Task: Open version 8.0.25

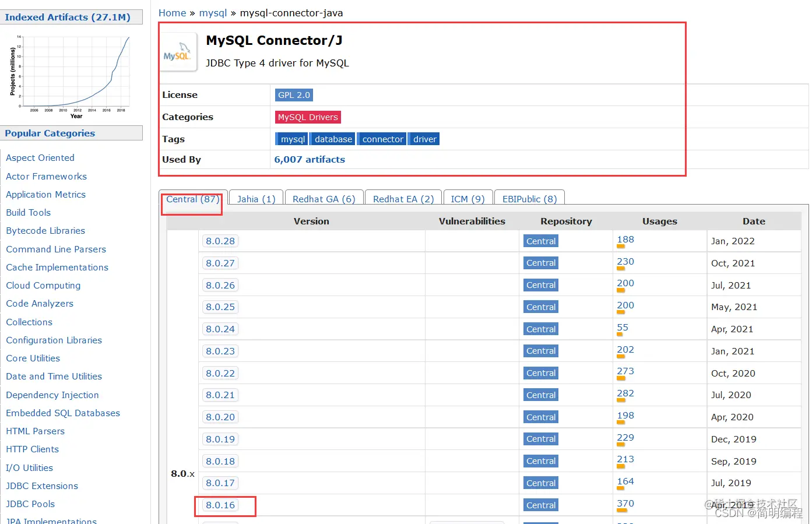Action: 220,307
